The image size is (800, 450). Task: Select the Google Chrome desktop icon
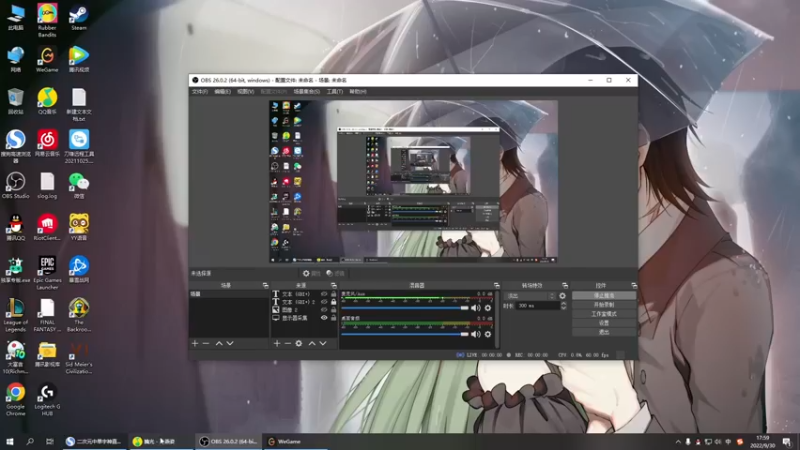coord(15,399)
